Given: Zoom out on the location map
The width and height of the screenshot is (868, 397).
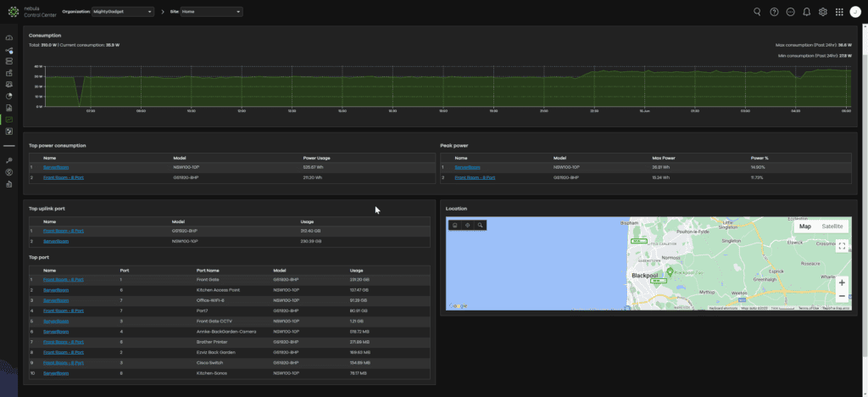Looking at the screenshot, I should coord(841,296).
